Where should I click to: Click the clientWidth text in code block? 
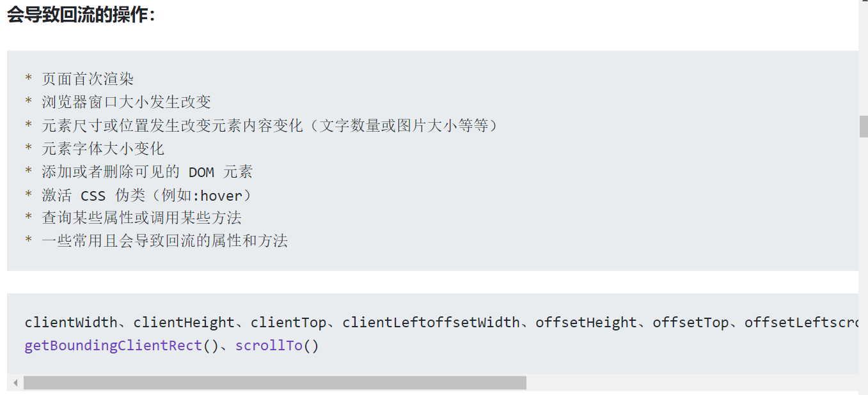(70, 323)
